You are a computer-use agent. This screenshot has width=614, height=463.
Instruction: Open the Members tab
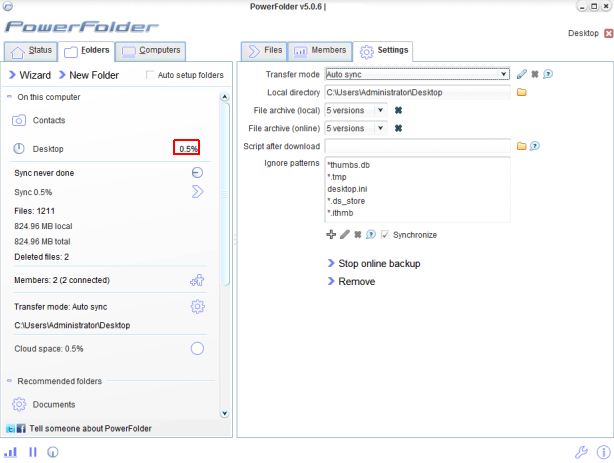[x=320, y=51]
